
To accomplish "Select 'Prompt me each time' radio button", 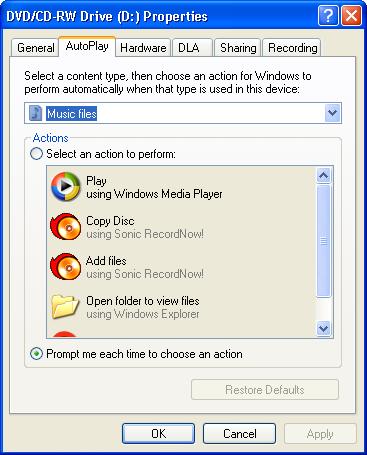I will 36,354.
